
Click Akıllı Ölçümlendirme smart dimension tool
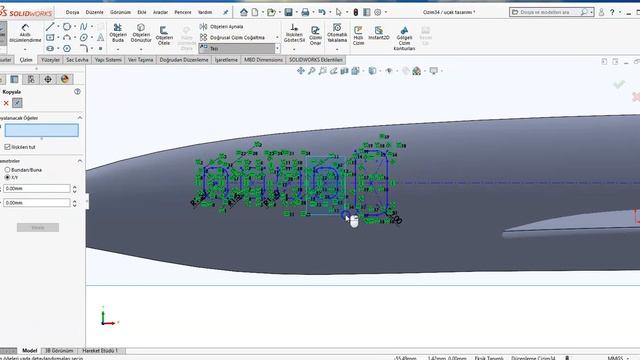click(25, 33)
